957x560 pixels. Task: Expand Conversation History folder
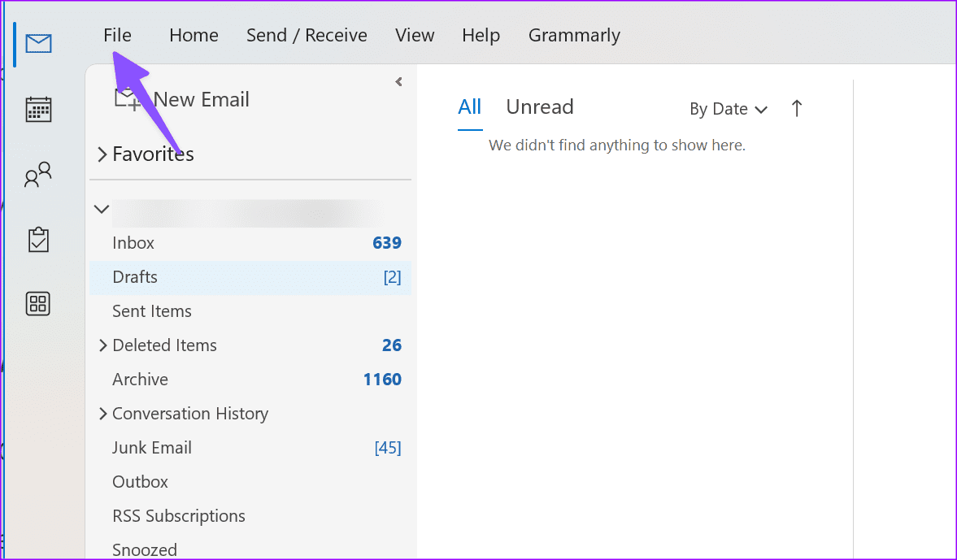point(102,414)
